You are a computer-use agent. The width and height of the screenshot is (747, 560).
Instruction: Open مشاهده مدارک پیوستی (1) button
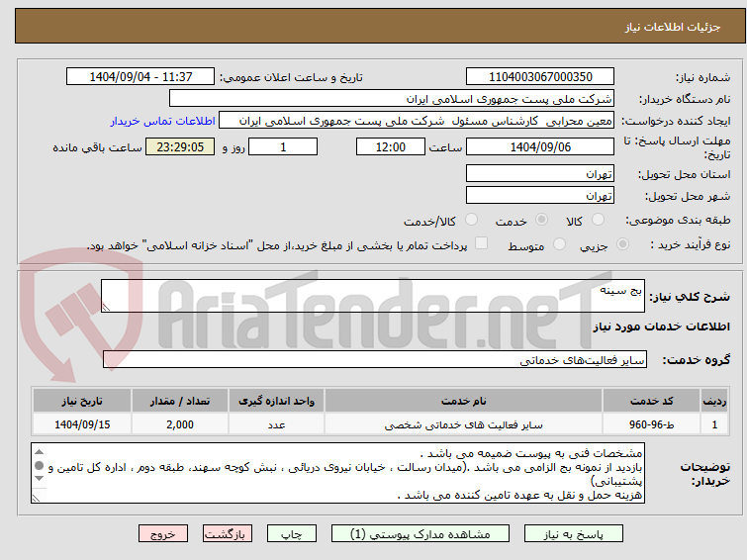[420, 534]
